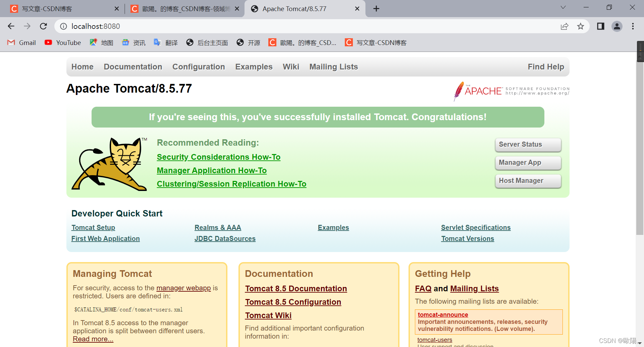Expand the tab search chevron
The image size is (644, 347).
click(563, 7)
